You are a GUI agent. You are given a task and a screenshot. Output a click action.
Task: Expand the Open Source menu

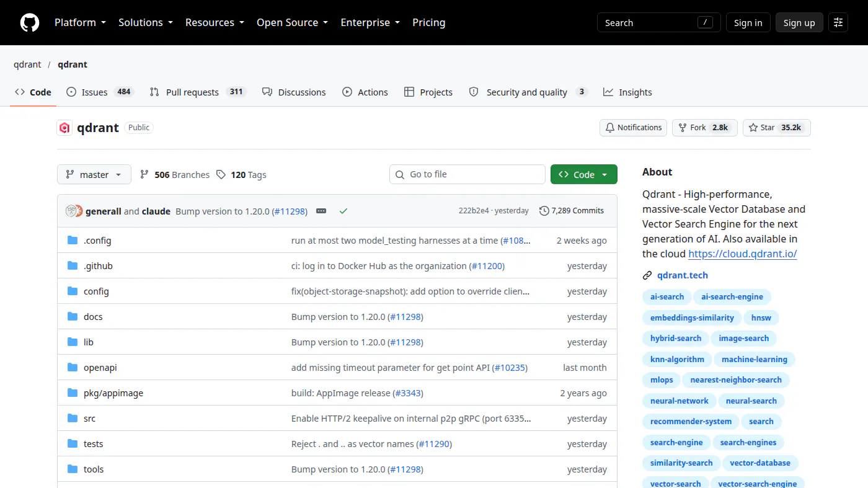[293, 22]
